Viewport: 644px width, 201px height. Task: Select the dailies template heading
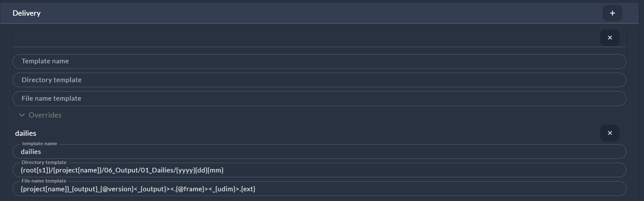pyautogui.click(x=26, y=133)
